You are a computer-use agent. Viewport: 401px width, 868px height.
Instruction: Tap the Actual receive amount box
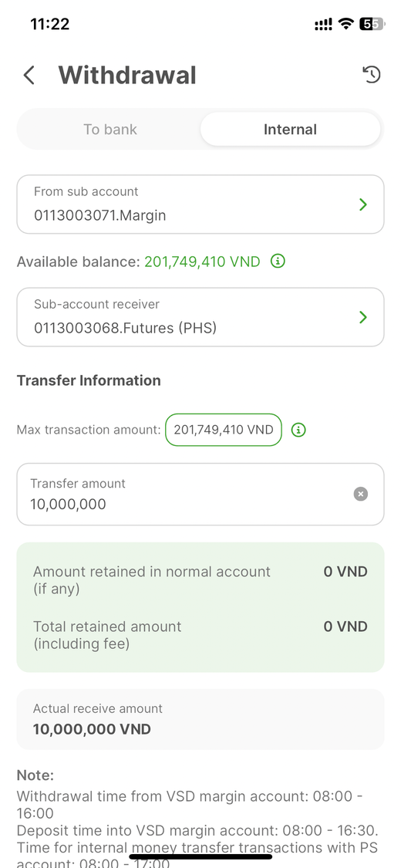[x=200, y=720]
